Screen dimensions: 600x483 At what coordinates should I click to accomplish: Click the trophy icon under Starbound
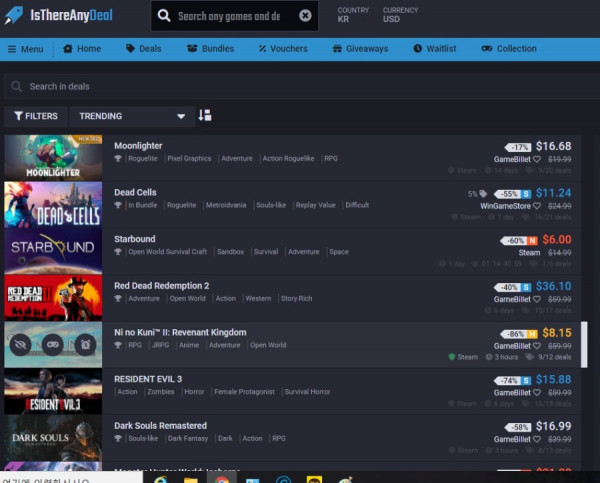118,252
